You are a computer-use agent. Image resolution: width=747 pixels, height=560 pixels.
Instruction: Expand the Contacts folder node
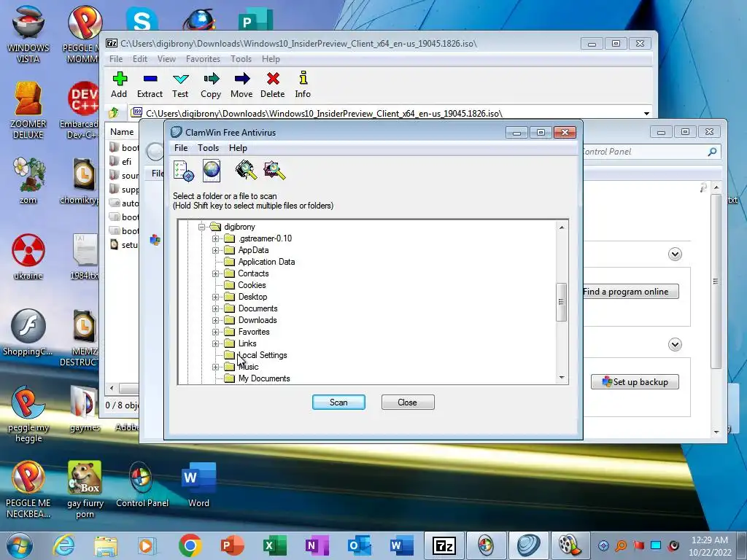(x=215, y=273)
